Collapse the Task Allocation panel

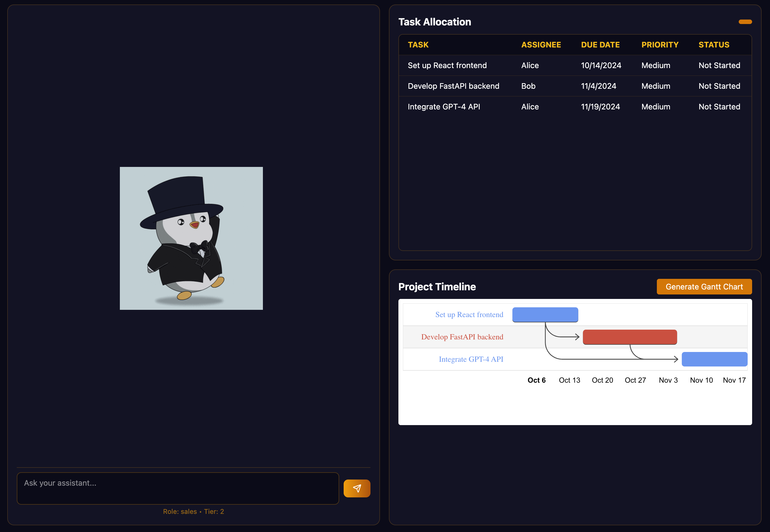[745, 22]
